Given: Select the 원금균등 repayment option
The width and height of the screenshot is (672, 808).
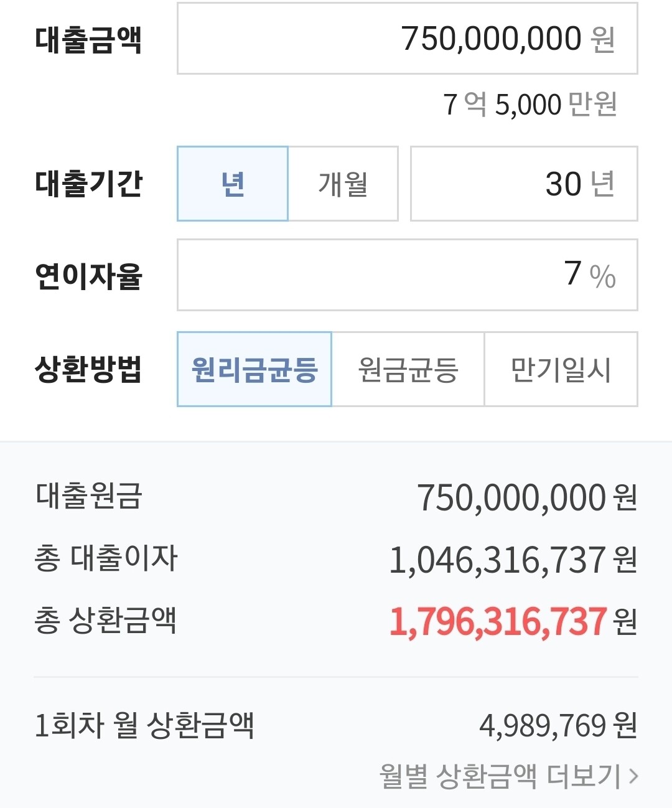Looking at the screenshot, I should point(408,370).
